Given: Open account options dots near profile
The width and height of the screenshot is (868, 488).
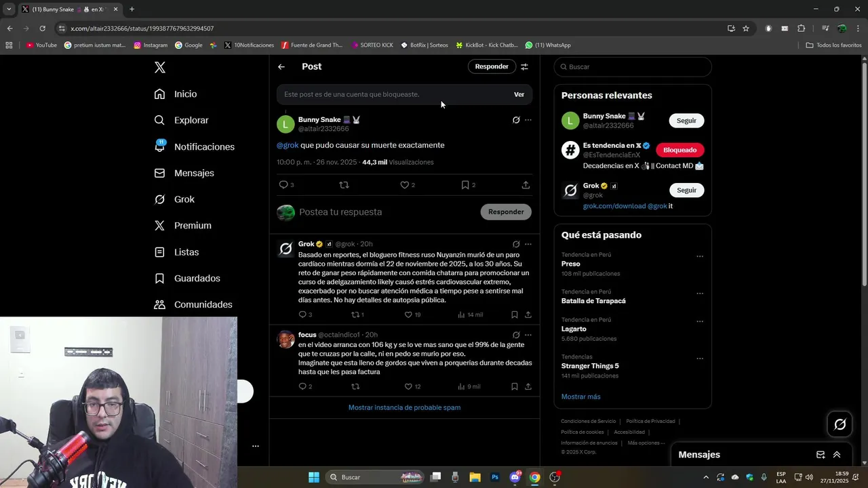Looking at the screenshot, I should [256, 446].
